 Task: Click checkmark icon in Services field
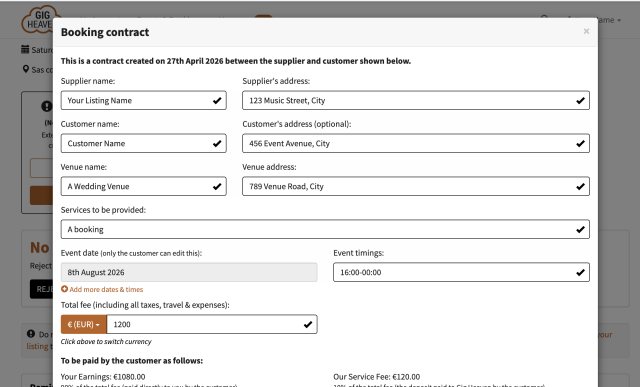point(580,229)
